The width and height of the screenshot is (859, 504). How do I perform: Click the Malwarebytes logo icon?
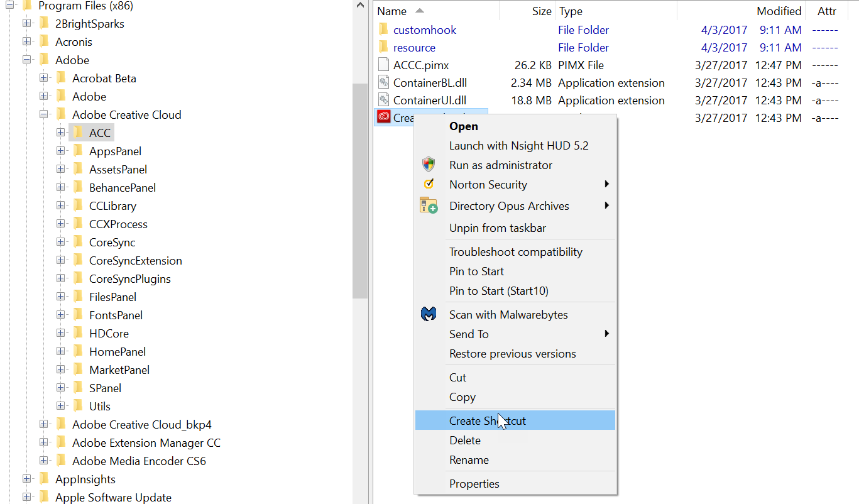pos(429,314)
